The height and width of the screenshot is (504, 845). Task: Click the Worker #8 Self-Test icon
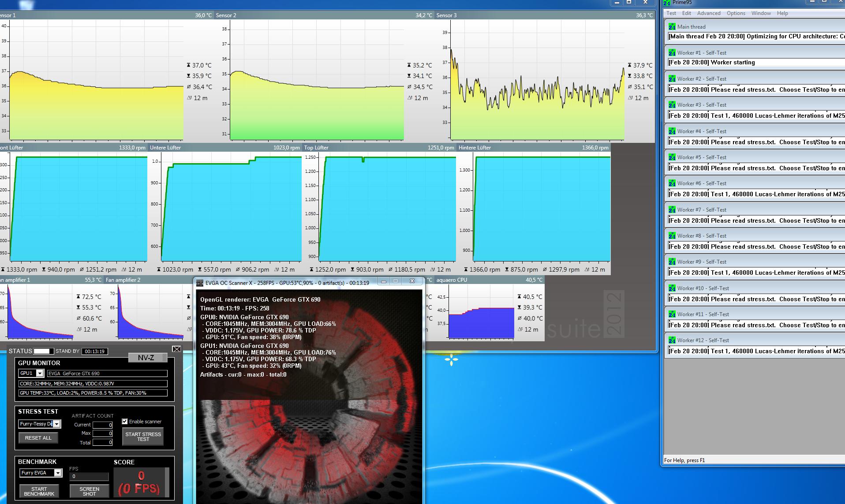click(x=672, y=235)
